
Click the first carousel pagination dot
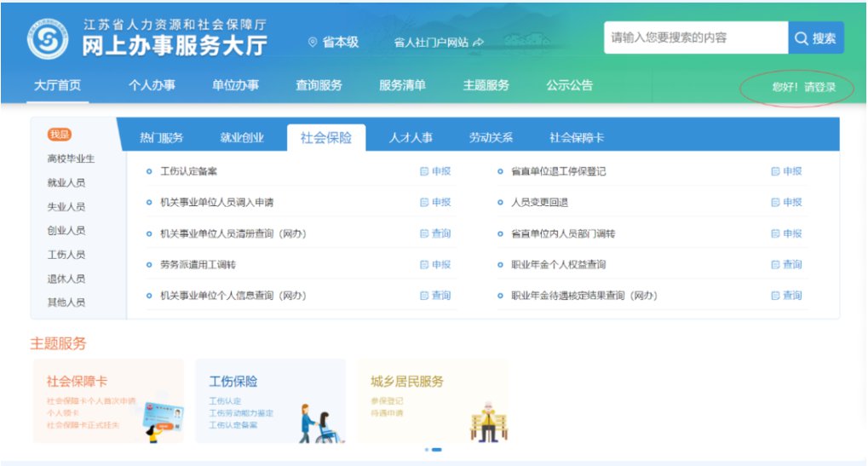(426, 449)
